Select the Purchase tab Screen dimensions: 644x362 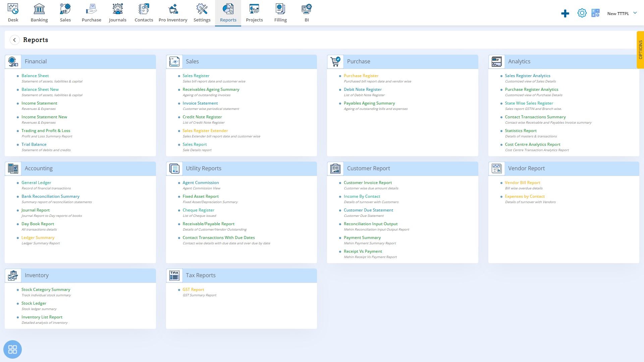(x=91, y=12)
